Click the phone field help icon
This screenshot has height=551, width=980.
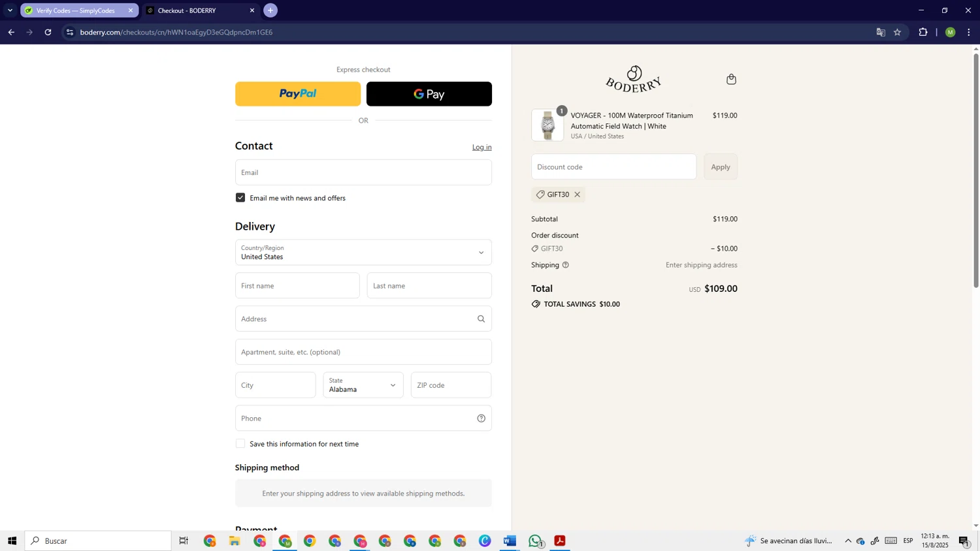pyautogui.click(x=481, y=418)
